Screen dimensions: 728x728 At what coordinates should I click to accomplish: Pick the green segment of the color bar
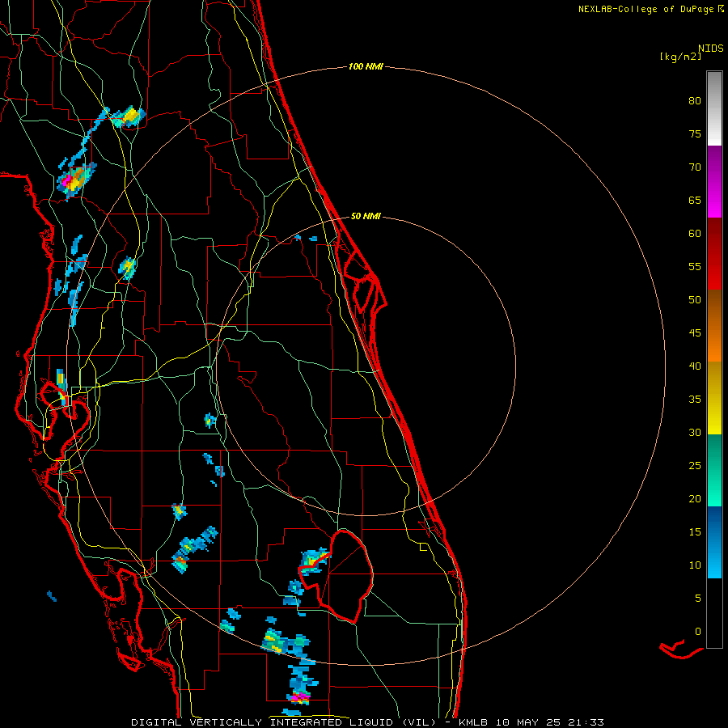[x=714, y=470]
